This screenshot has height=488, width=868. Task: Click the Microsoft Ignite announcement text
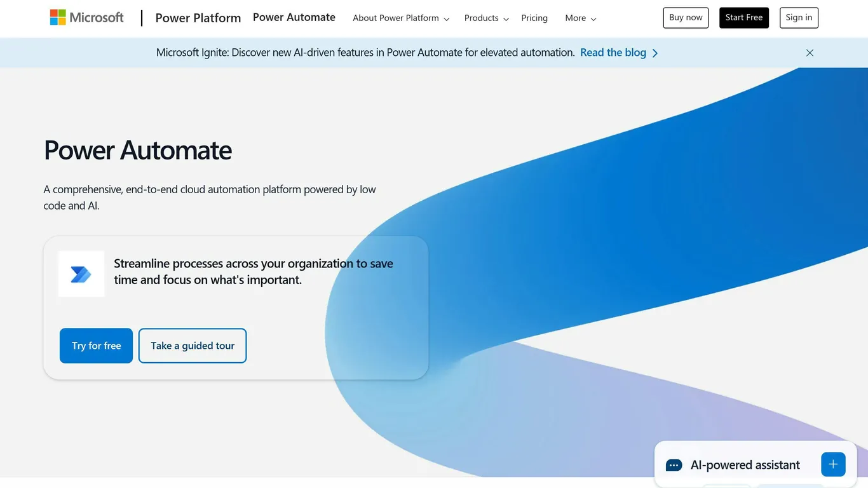click(x=365, y=53)
